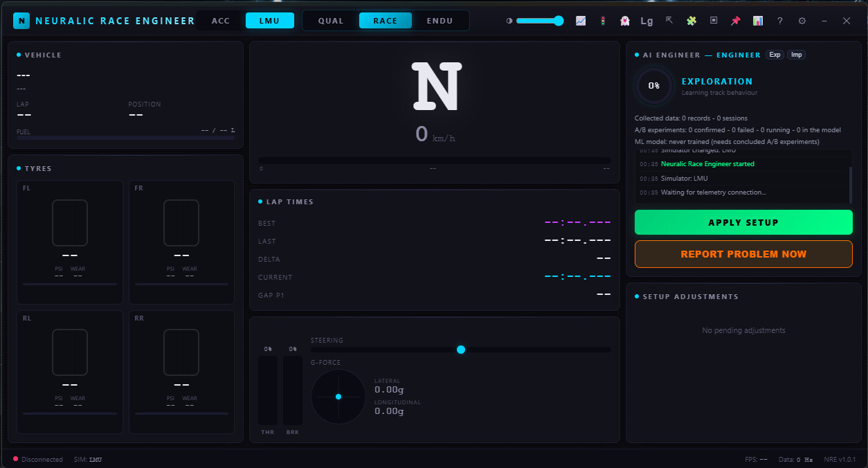Toggle the red pushpin icon
Viewport: 868px width, 468px height.
click(735, 21)
